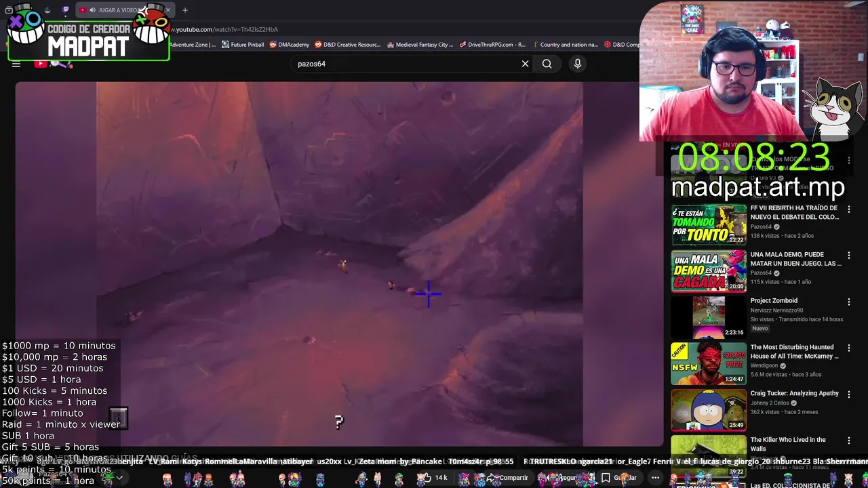Screen dimensions: 868x488
Task: Save video with the Guardar button
Action: click(619, 478)
